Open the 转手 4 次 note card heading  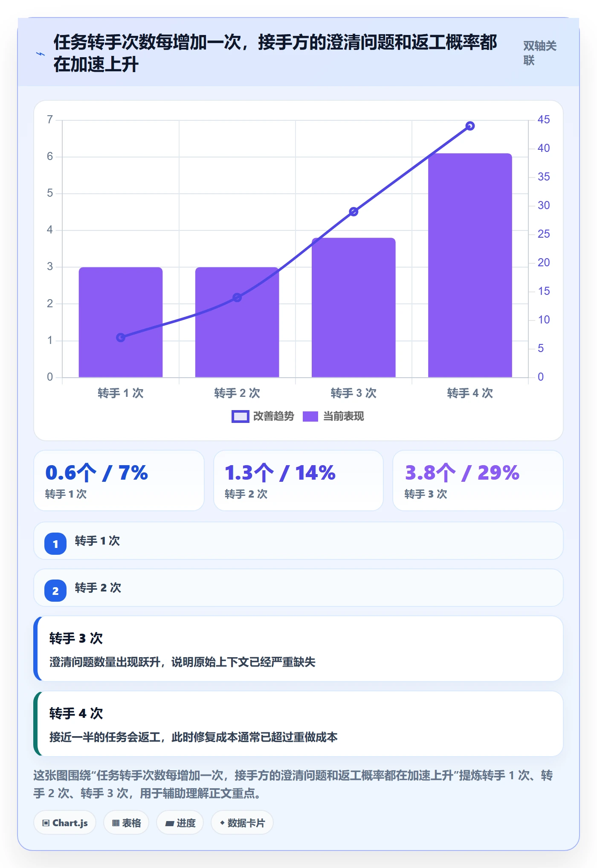point(76,714)
